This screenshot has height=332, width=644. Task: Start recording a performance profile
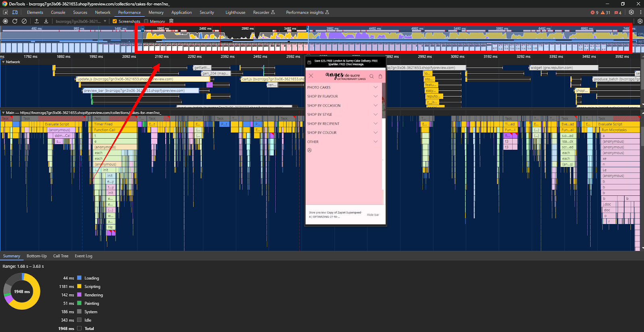pos(5,21)
